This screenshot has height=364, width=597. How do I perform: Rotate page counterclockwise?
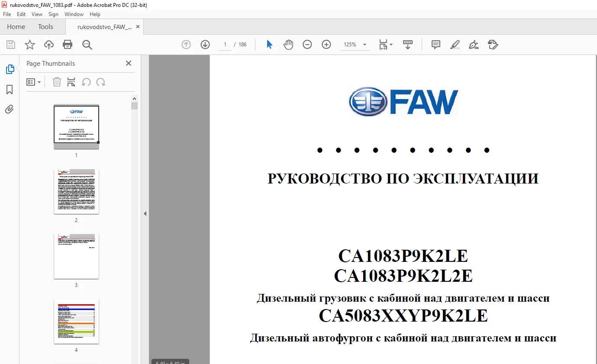pos(86,82)
